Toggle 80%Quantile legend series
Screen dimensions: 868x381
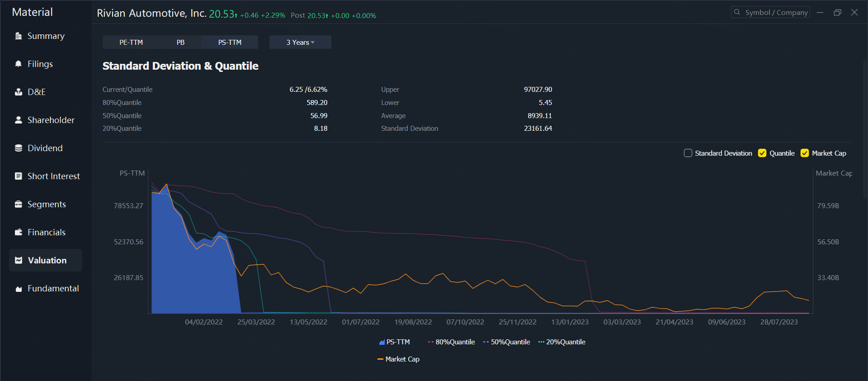(x=451, y=342)
